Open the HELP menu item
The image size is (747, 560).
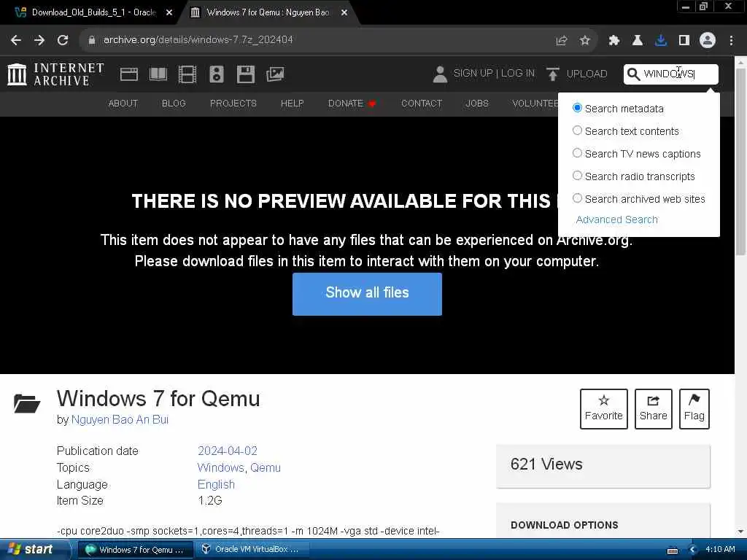point(292,104)
